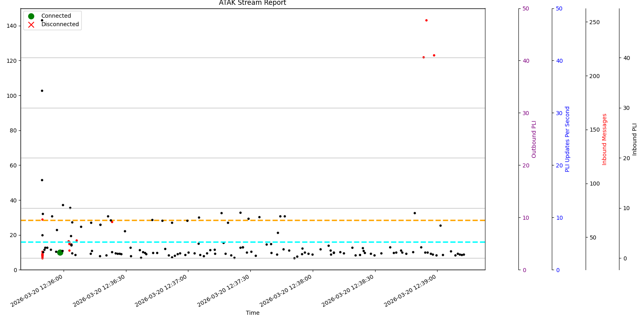
Task: Click the black data point near value 103
Action: point(42,91)
